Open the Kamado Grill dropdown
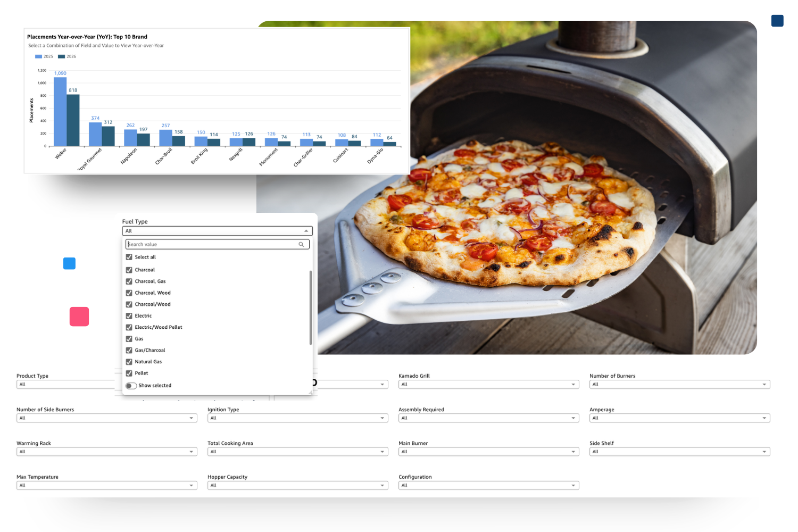This screenshot has height=532, width=798. pos(573,384)
